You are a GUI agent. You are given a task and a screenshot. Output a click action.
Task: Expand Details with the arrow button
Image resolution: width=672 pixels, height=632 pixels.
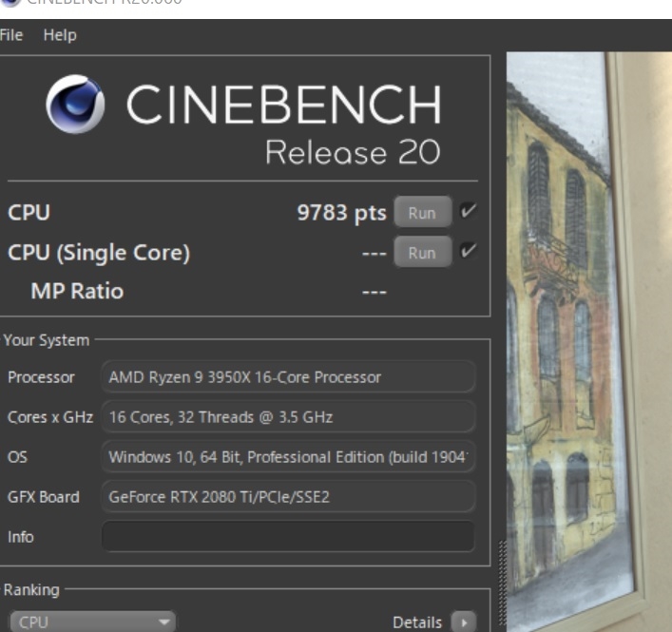[x=464, y=622]
